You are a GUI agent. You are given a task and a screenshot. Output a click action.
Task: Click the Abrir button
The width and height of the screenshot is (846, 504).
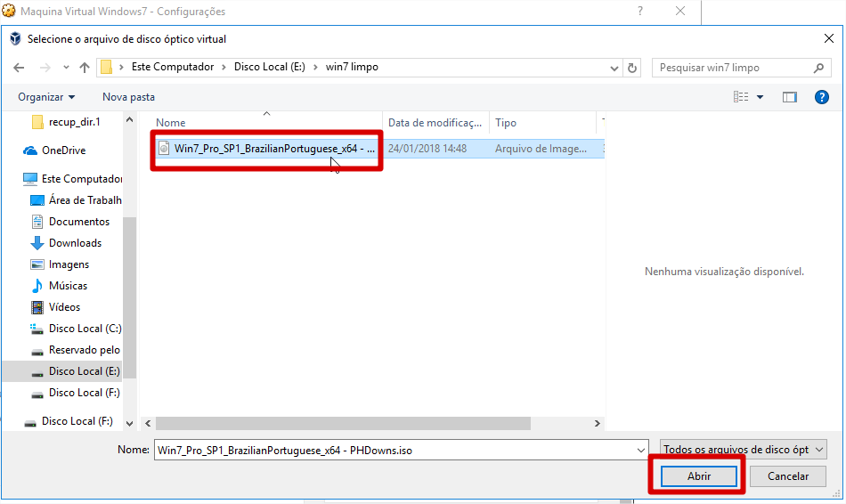pos(699,476)
